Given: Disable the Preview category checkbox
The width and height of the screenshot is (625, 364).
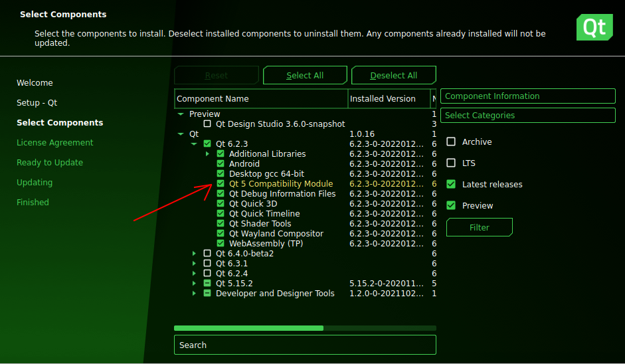Looking at the screenshot, I should point(451,205).
